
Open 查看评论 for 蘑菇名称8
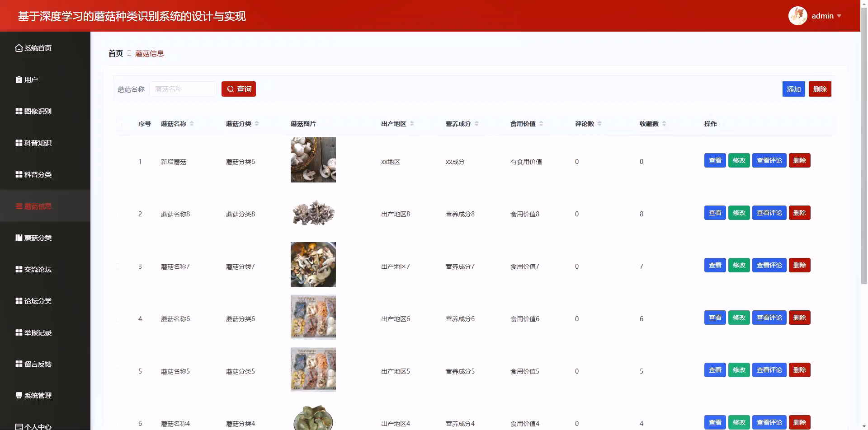click(769, 212)
